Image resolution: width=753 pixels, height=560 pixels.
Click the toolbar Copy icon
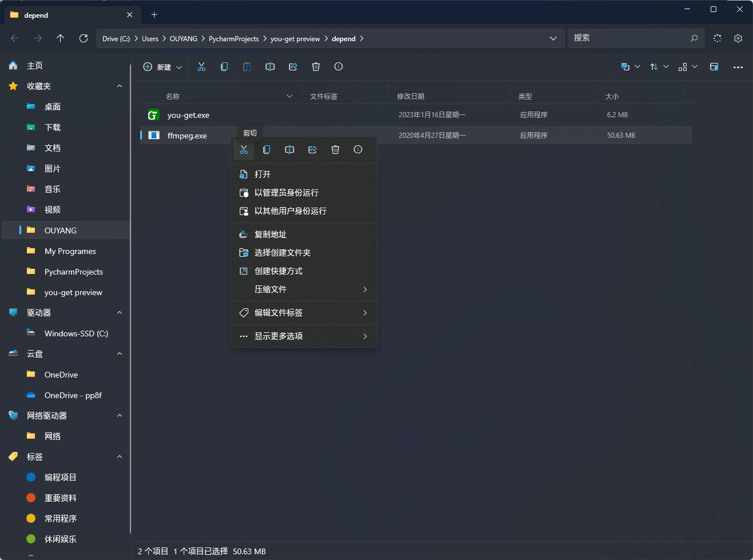224,67
